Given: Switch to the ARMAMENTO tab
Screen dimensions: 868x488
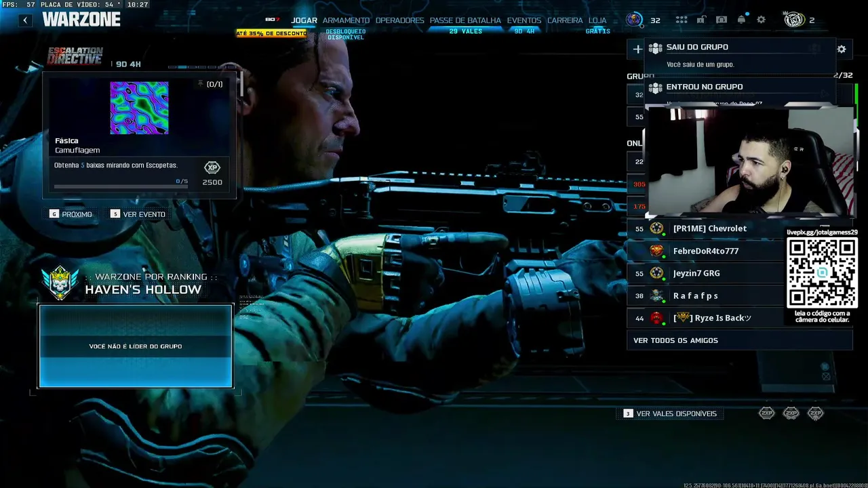Looking at the screenshot, I should point(346,20).
